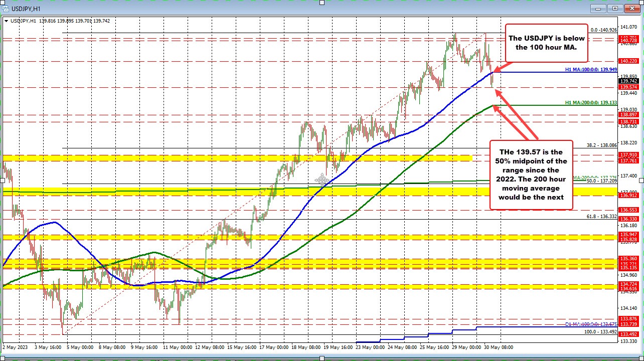Screen dimensions: 644x361
Task: Click the red price tag 134.724
Action: point(628,284)
